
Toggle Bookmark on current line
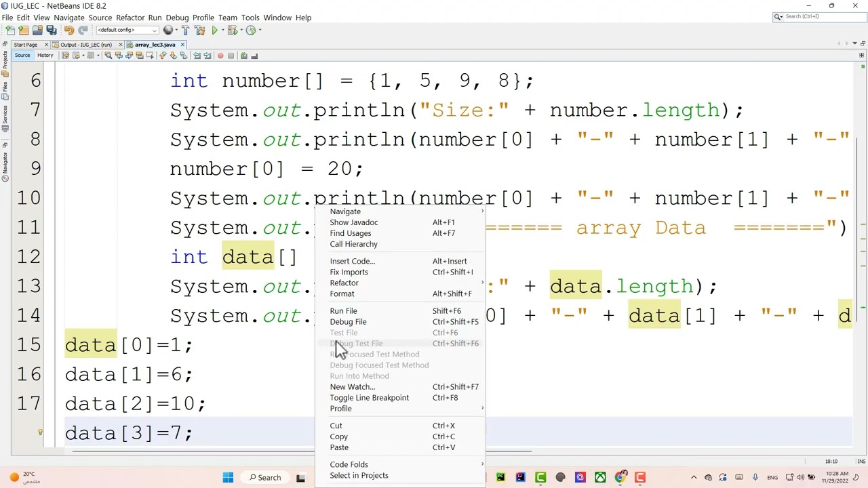coord(184,56)
